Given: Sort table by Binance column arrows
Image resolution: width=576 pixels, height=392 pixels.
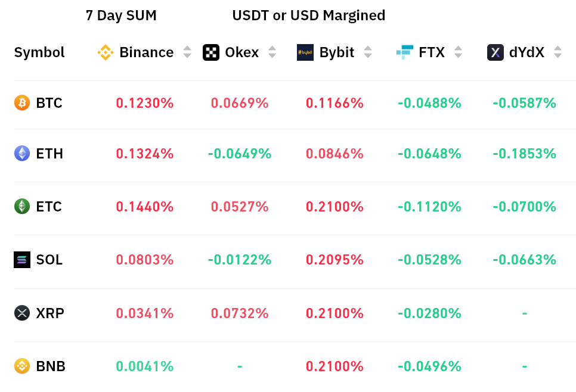Looking at the screenshot, I should [187, 52].
